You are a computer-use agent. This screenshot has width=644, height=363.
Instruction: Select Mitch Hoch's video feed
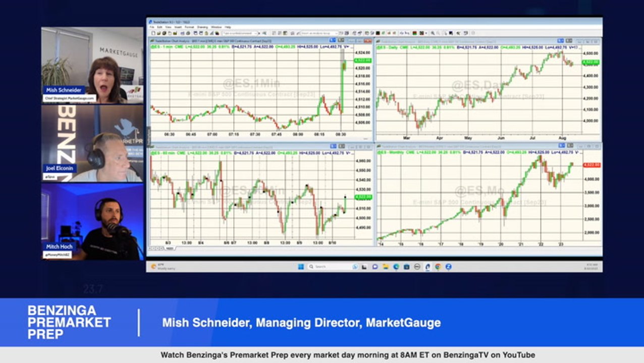click(92, 222)
